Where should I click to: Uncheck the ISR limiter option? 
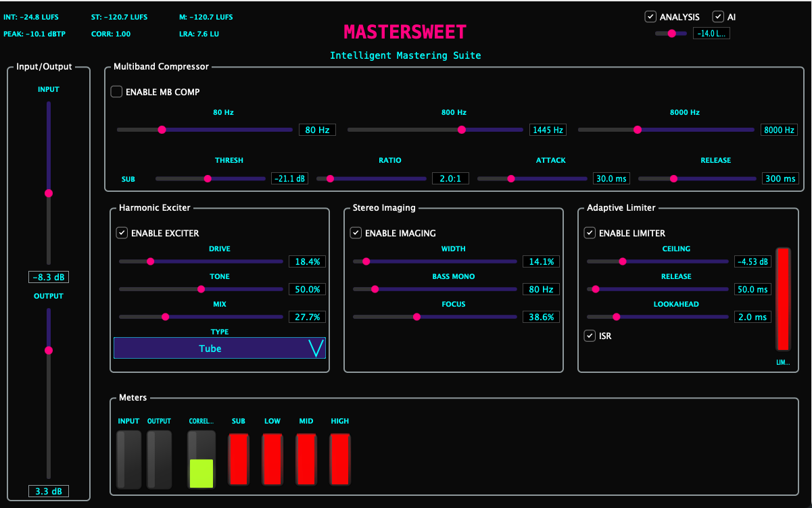(x=590, y=336)
